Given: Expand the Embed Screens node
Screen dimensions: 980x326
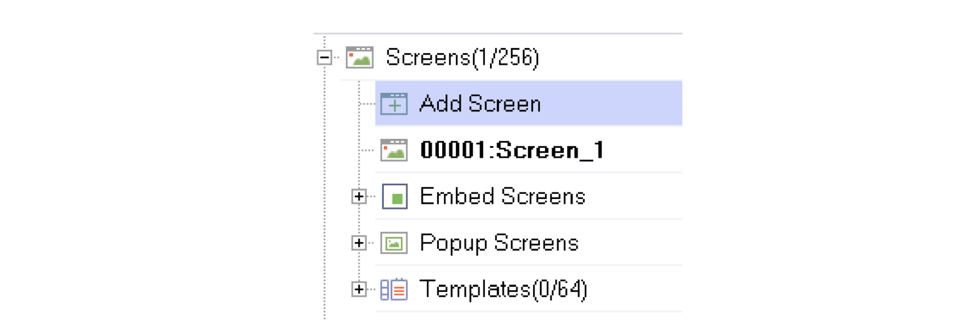Looking at the screenshot, I should (359, 197).
